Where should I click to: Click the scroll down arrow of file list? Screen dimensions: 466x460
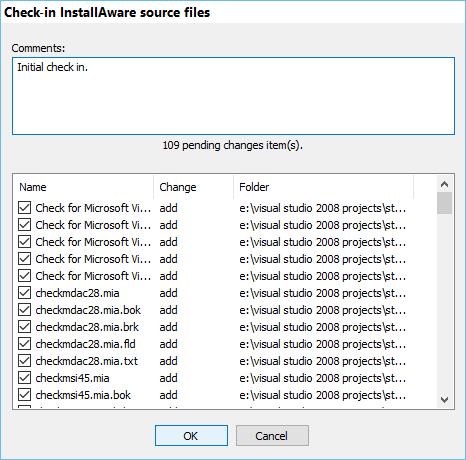[x=444, y=399]
